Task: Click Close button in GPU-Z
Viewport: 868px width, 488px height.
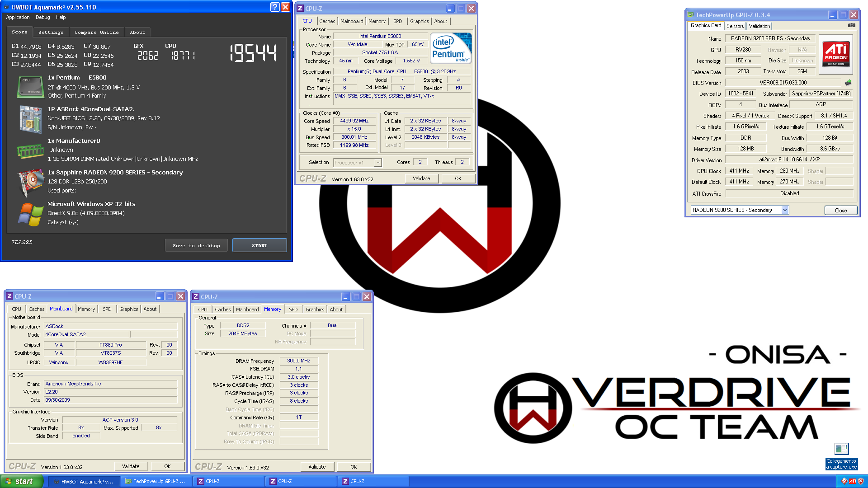Action: [x=841, y=211]
